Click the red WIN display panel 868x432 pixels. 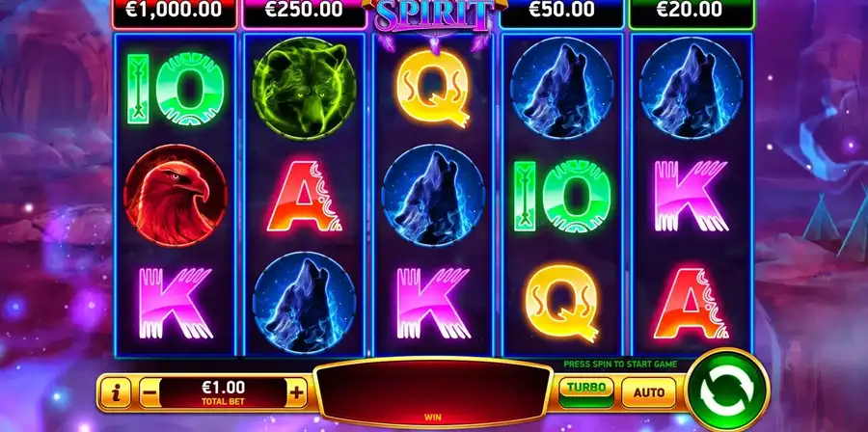click(433, 392)
